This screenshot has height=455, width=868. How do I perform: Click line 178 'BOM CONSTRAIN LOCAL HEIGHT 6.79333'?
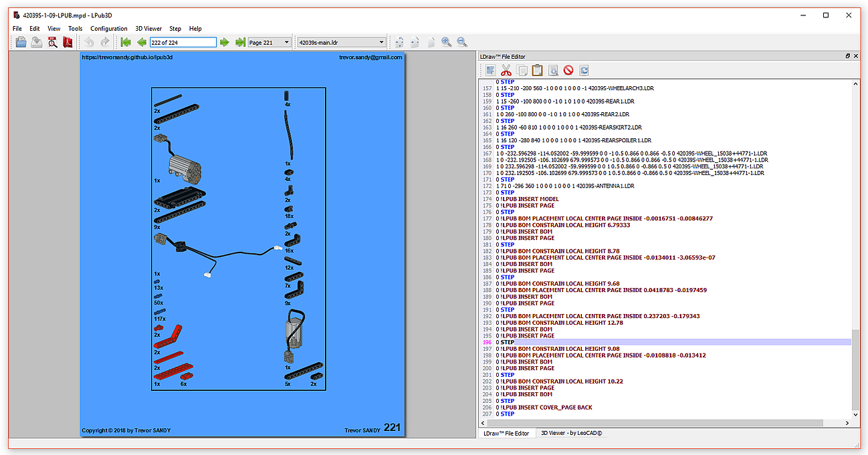click(x=563, y=225)
